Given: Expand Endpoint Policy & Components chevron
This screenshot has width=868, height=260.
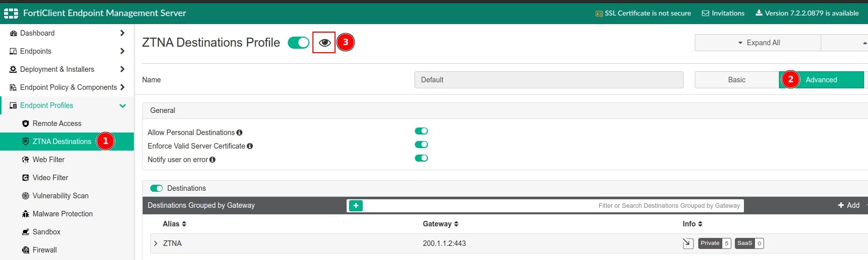Looking at the screenshot, I should click(x=122, y=87).
